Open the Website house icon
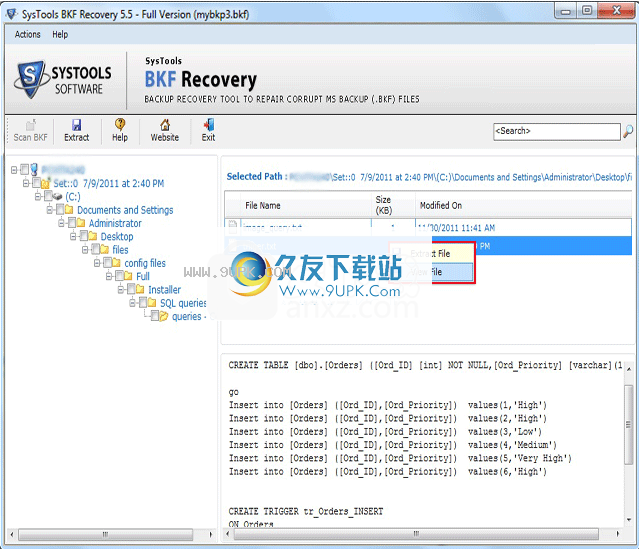 [165, 125]
